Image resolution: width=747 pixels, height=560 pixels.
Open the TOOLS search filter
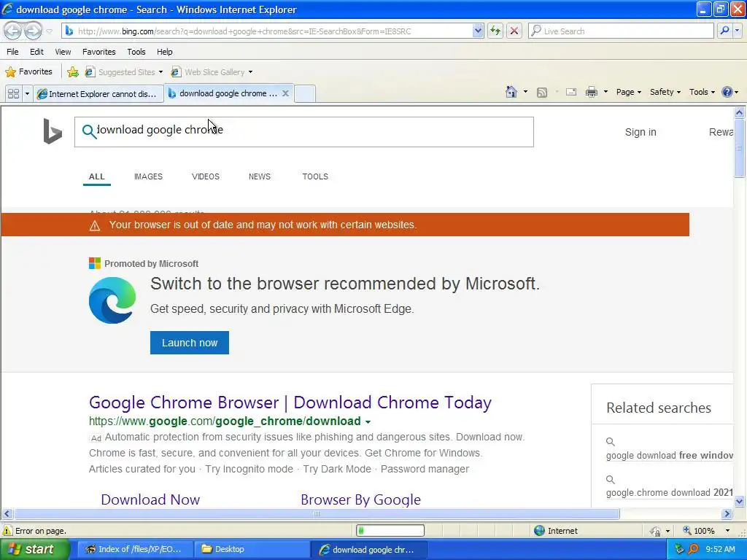click(315, 176)
